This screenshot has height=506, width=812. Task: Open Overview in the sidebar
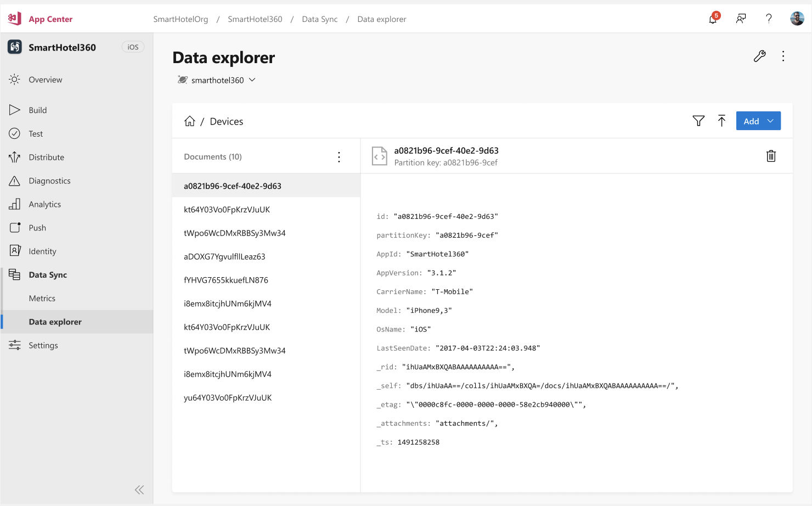(77, 80)
